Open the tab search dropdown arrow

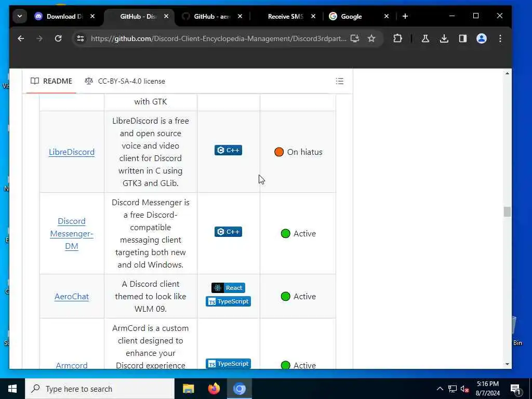[20, 16]
